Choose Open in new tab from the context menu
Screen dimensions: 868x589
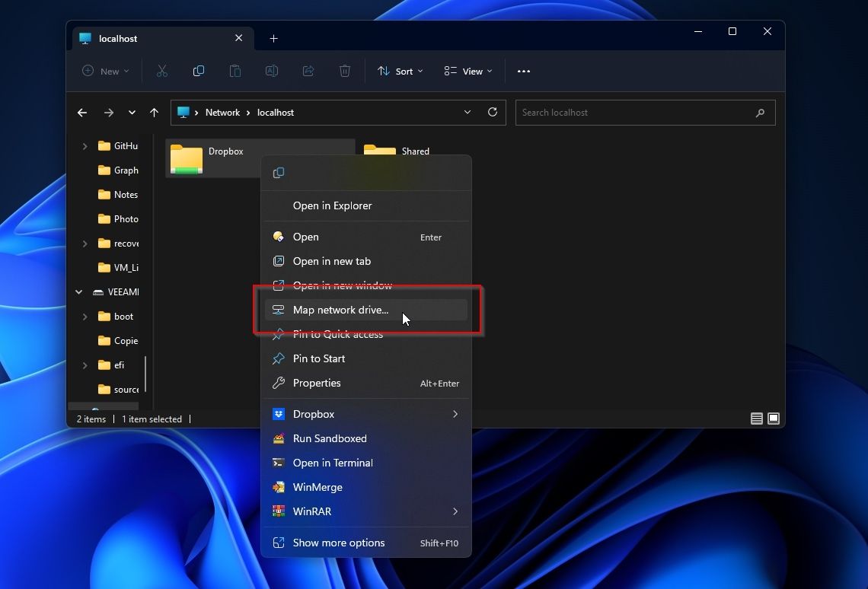click(331, 261)
